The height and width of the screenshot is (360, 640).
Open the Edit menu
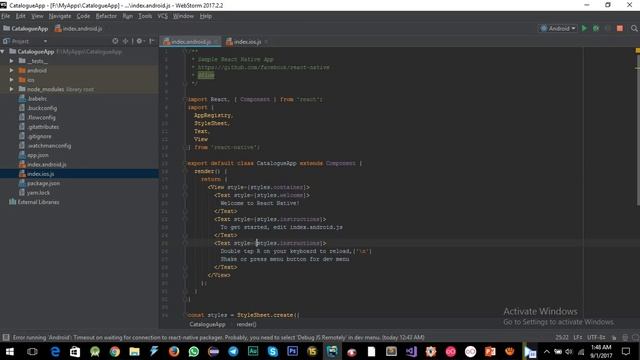(20, 16)
